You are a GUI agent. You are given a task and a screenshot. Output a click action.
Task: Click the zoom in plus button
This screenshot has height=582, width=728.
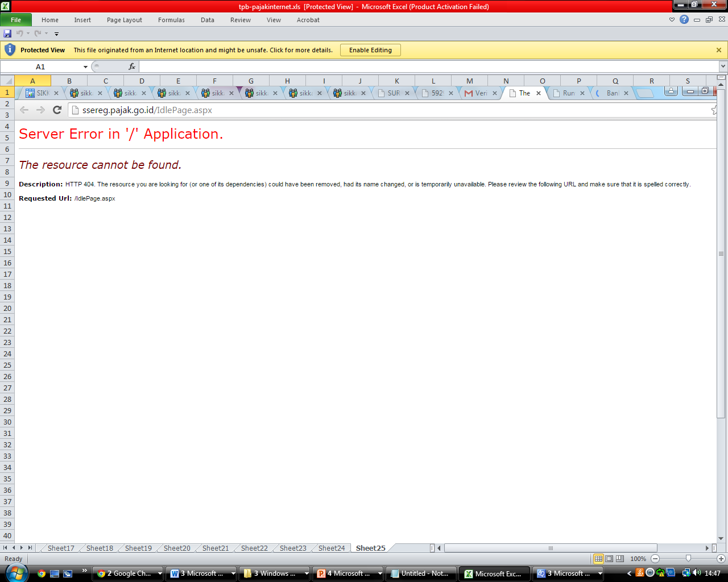[721, 559]
